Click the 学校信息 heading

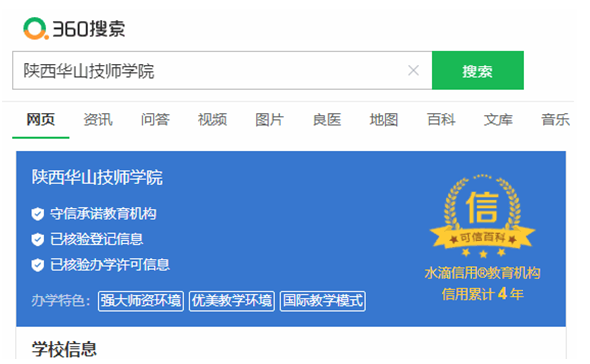[x=64, y=349]
